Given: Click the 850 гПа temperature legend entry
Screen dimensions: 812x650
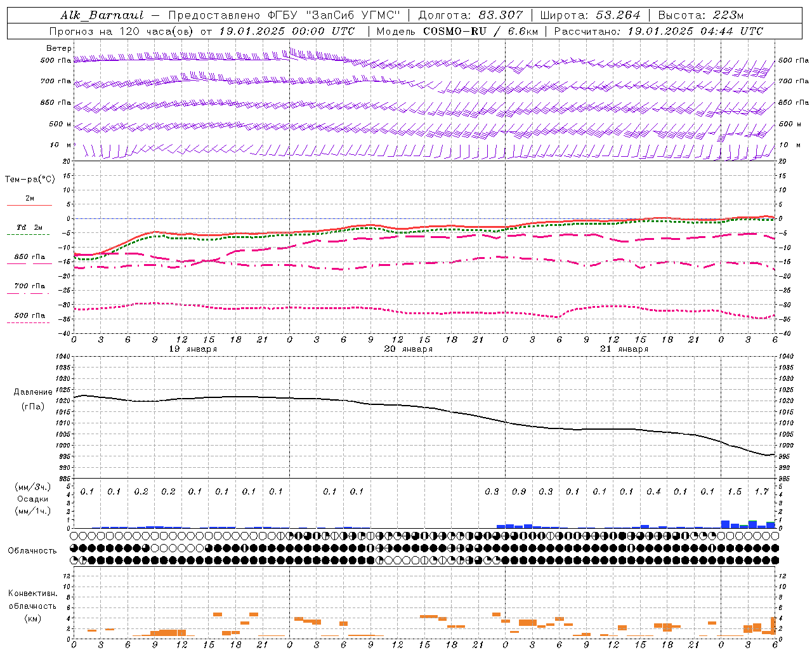Looking at the screenshot, I should [30, 257].
